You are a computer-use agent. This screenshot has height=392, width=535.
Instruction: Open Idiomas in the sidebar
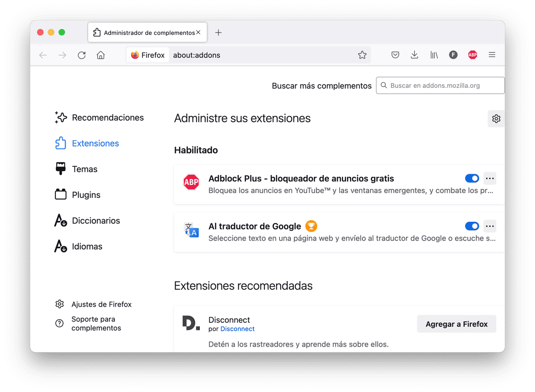click(x=79, y=246)
